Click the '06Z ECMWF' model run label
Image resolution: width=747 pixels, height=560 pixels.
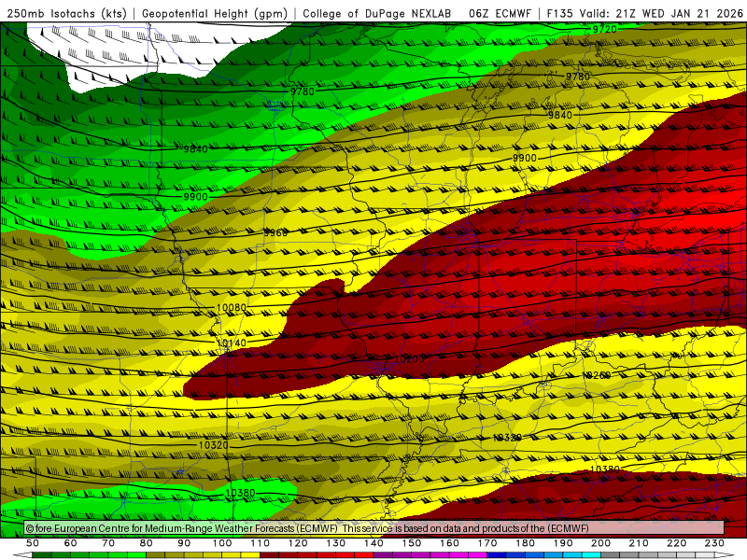click(500, 13)
